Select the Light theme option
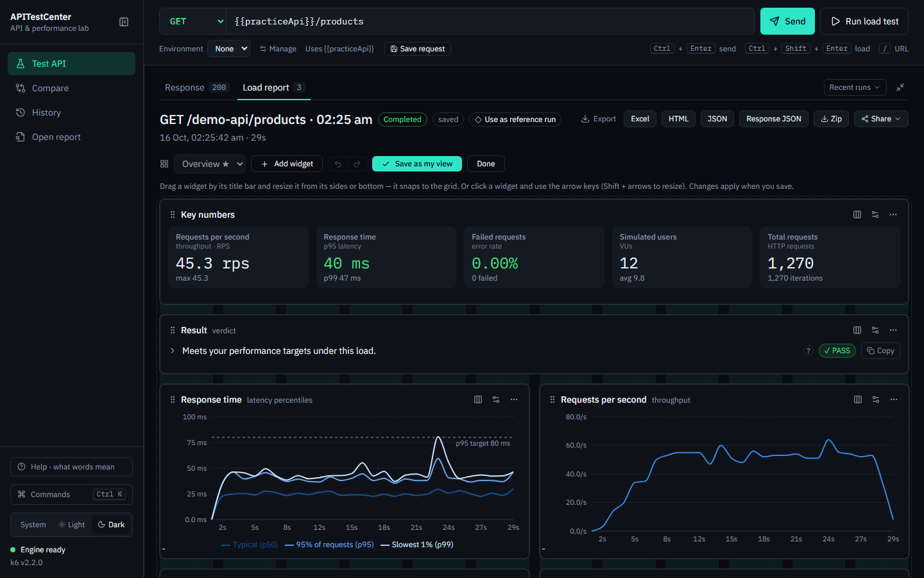 point(72,525)
